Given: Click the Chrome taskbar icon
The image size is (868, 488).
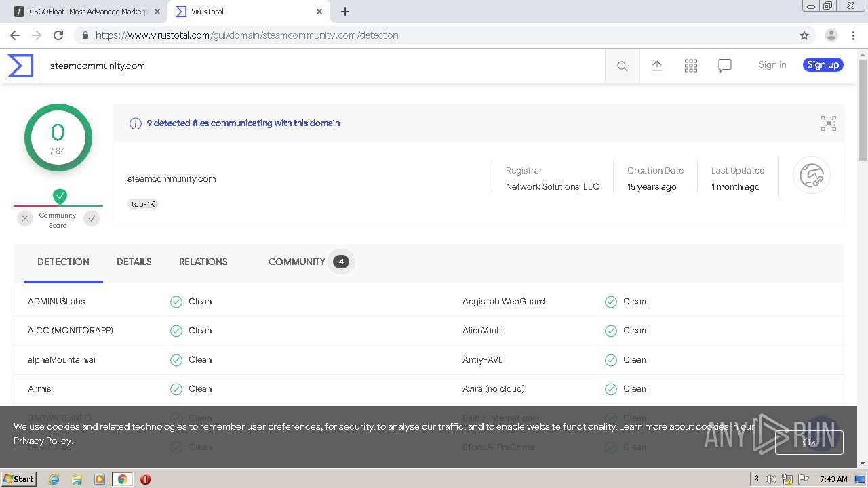Looking at the screenshot, I should pos(122,479).
